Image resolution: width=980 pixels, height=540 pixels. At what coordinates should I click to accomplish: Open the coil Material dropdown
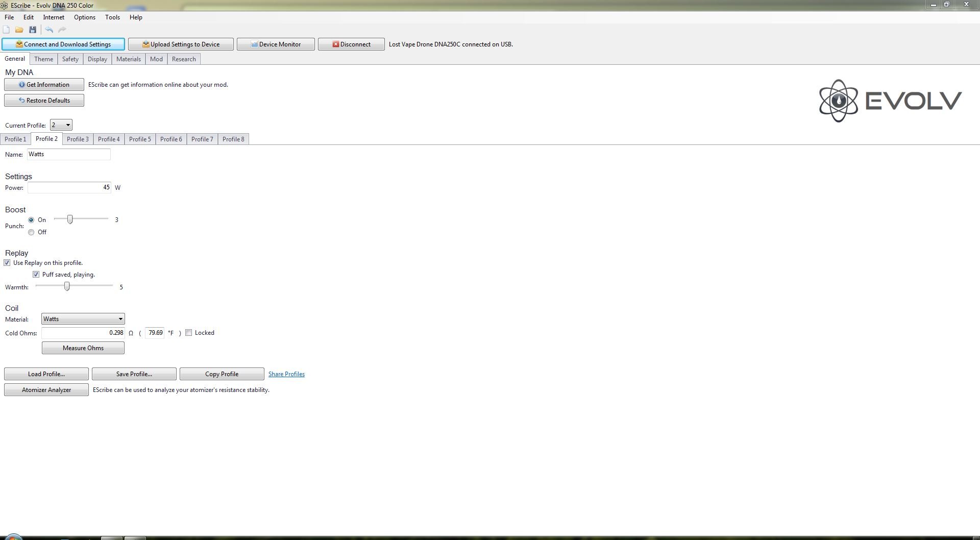coord(83,319)
